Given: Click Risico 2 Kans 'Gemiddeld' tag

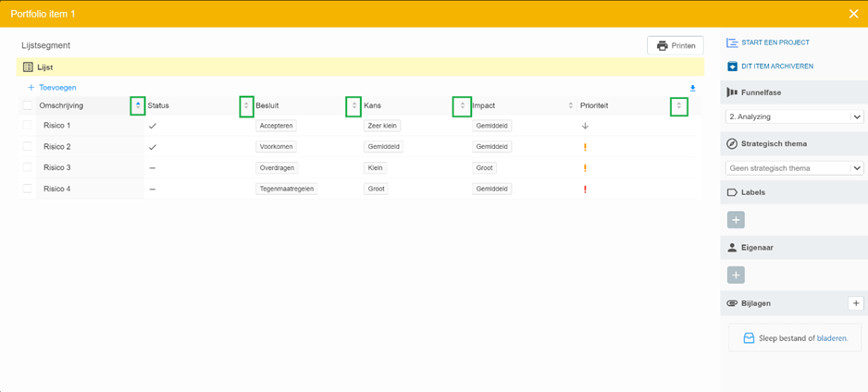Looking at the screenshot, I should [x=384, y=147].
